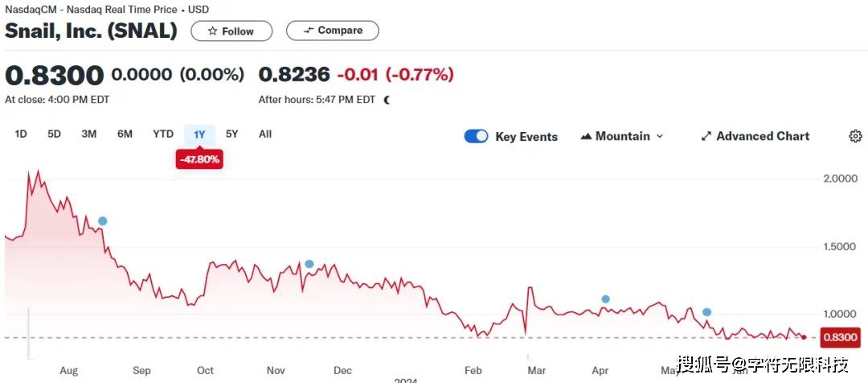Select the 1Y range tab
This screenshot has width=868, height=383.
[199, 134]
